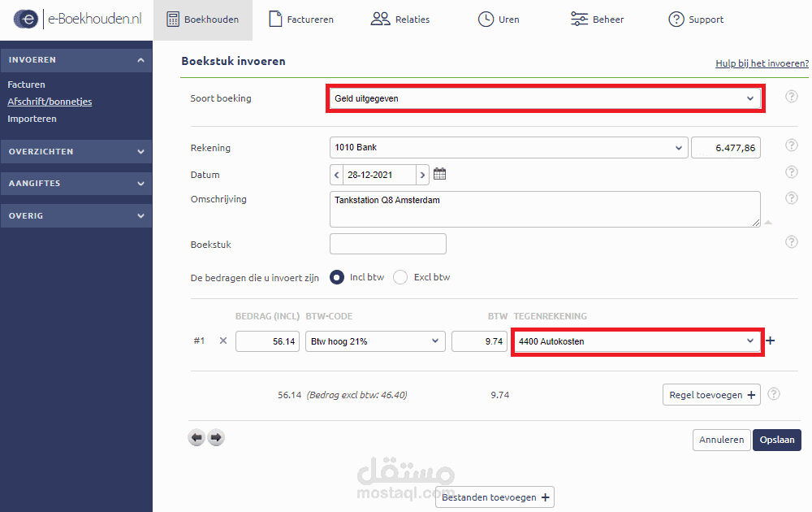Image resolution: width=812 pixels, height=512 pixels.
Task: Click the Omschrijving text area
Action: (x=545, y=210)
